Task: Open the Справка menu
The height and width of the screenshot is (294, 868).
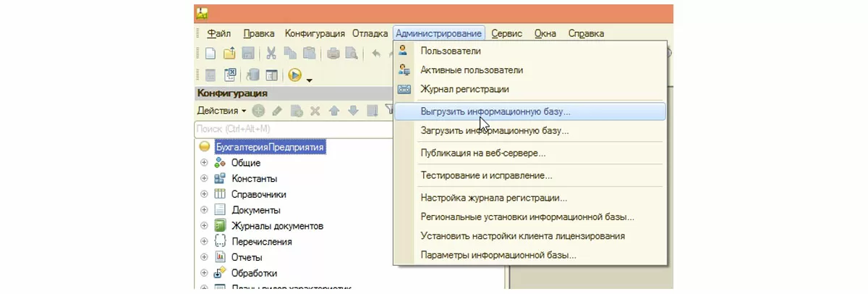Action: pyautogui.click(x=586, y=33)
